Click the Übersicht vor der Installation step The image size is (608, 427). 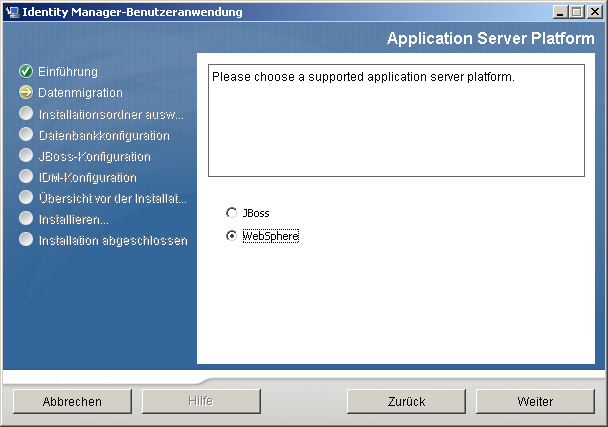pyautogui.click(x=112, y=198)
